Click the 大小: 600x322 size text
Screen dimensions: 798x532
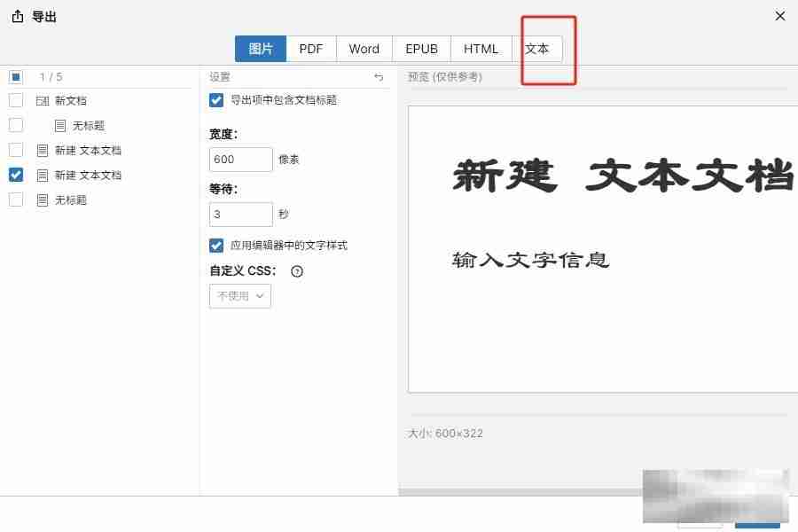tap(445, 434)
